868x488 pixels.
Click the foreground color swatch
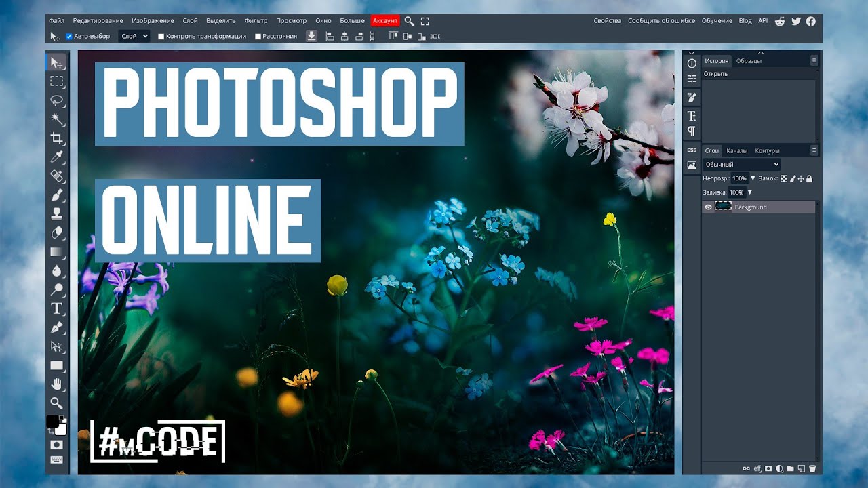pos(52,421)
